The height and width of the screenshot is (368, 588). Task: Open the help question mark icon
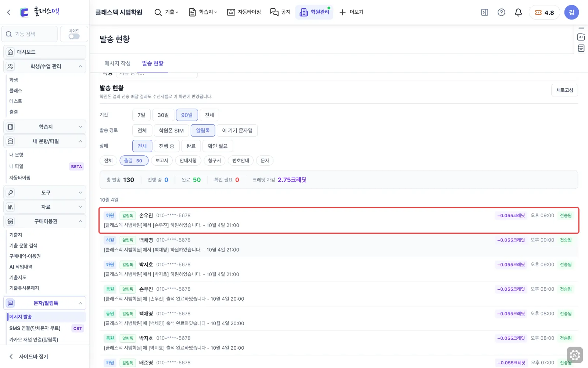point(501,12)
